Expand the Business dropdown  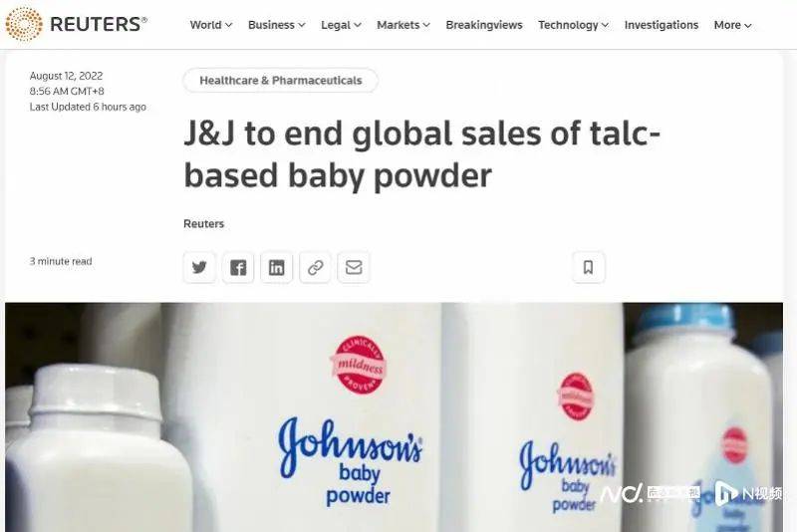277,25
